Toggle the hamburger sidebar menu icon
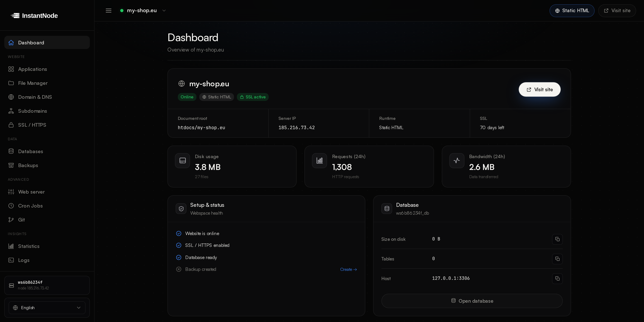Image resolution: width=644 pixels, height=322 pixels. pyautogui.click(x=109, y=11)
